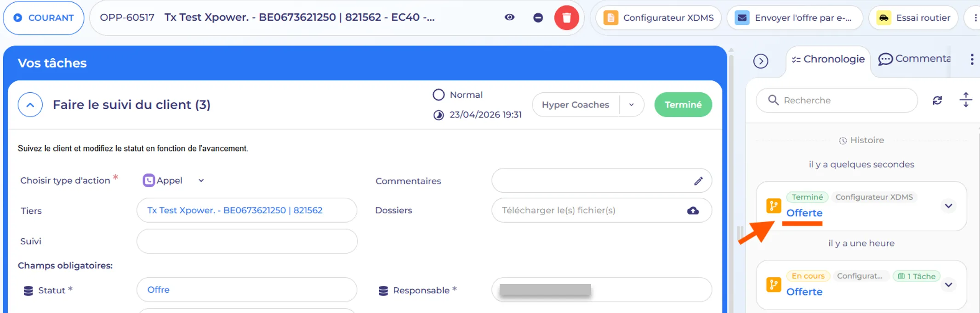This screenshot has height=313, width=980.
Task: Collapse side panel with circled arrow
Action: click(x=761, y=61)
